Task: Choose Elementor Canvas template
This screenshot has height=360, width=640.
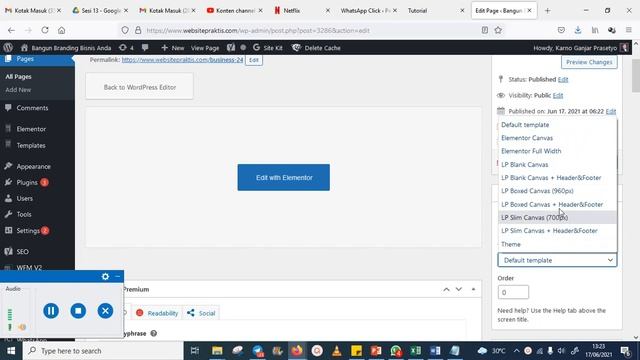Action: (557, 138)
